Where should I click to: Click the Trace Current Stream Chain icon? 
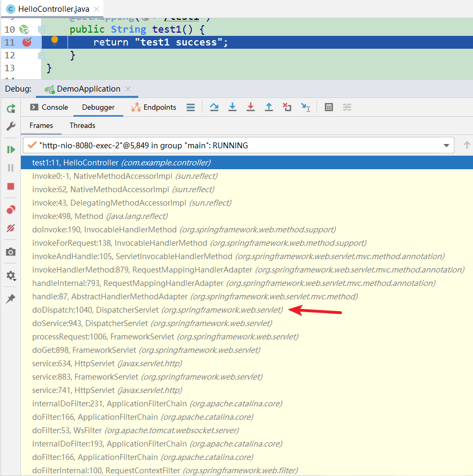347,107
